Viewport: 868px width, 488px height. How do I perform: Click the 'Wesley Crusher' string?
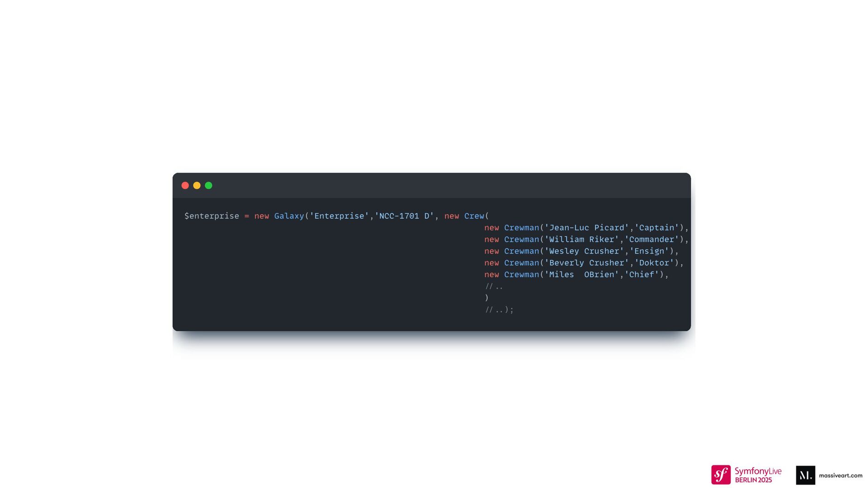(x=584, y=251)
